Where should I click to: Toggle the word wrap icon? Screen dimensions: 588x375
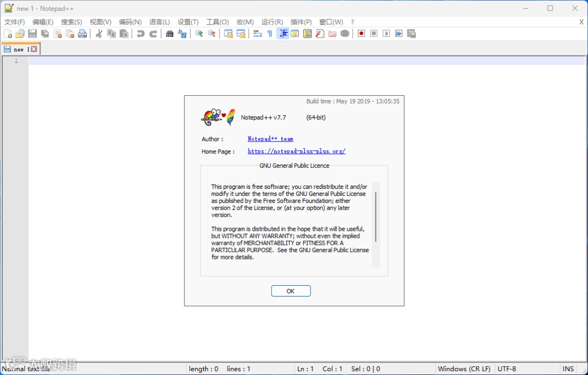(x=257, y=34)
